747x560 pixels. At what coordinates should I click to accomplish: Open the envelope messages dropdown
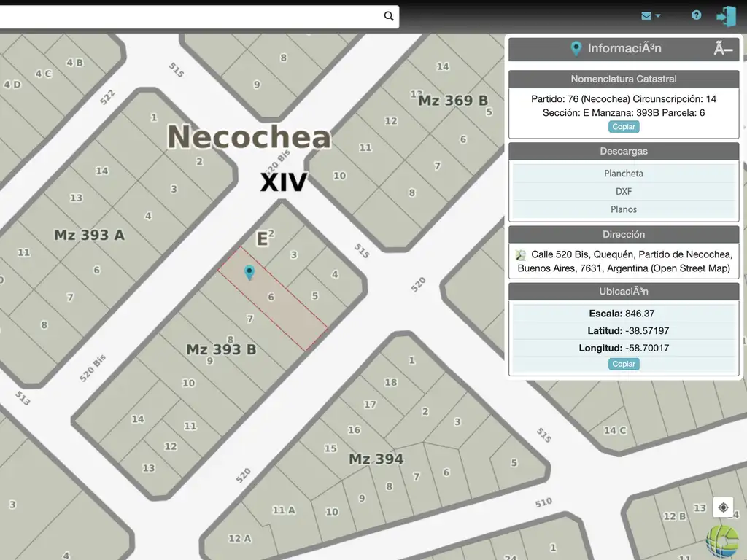tap(651, 15)
